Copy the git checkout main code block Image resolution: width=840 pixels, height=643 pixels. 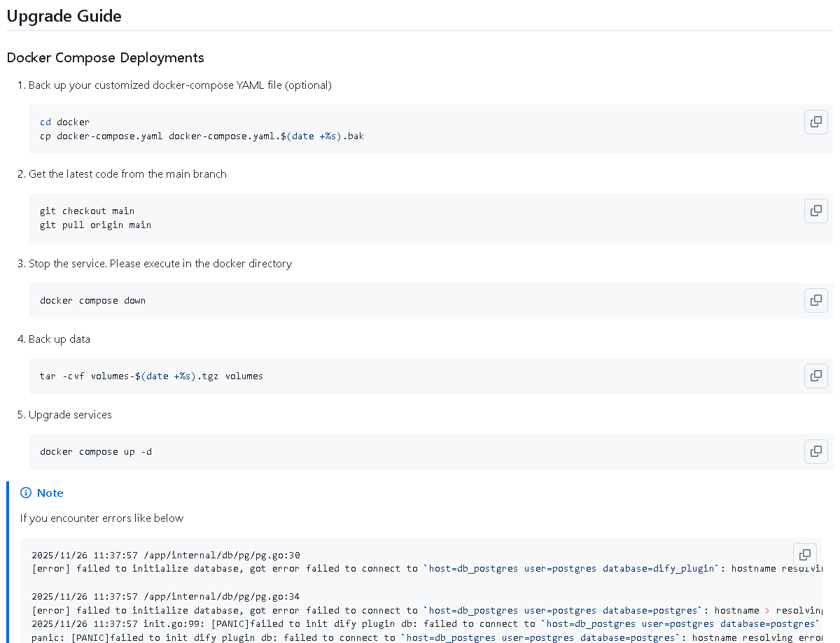816,211
